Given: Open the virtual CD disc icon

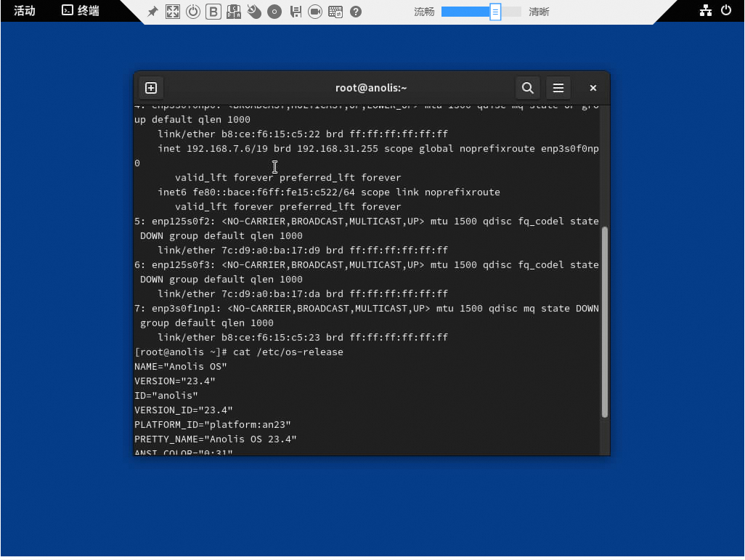Looking at the screenshot, I should pos(274,12).
